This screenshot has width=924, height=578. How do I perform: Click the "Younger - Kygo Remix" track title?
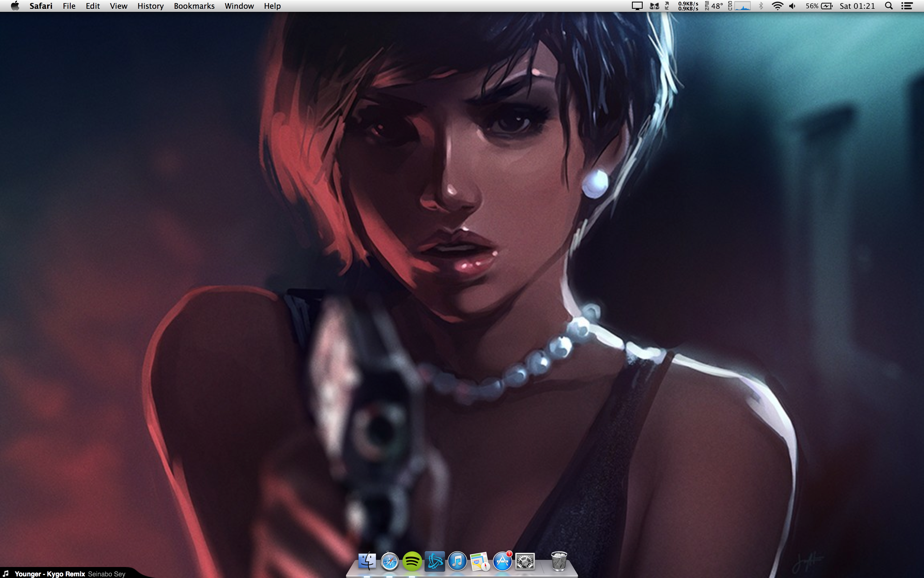pos(50,574)
